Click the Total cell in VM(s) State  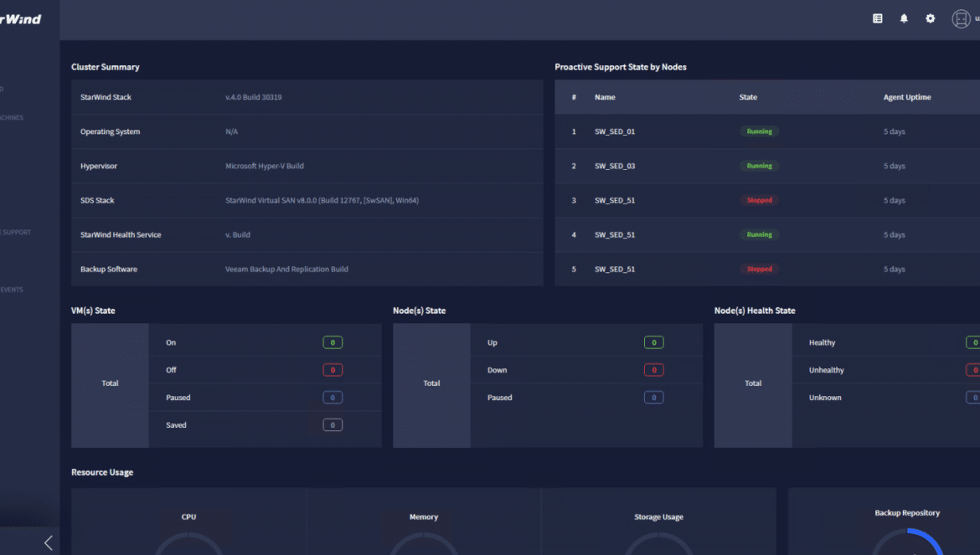pos(110,385)
